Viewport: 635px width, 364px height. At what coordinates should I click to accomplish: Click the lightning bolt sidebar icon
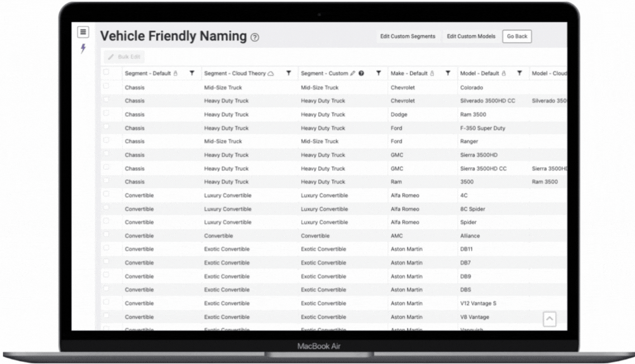click(x=83, y=49)
